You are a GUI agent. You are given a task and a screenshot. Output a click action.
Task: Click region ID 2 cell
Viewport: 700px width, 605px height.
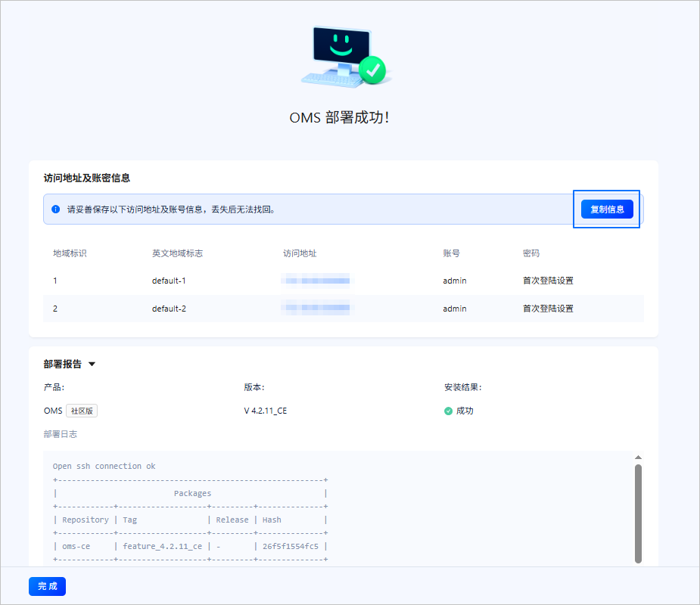tap(55, 309)
